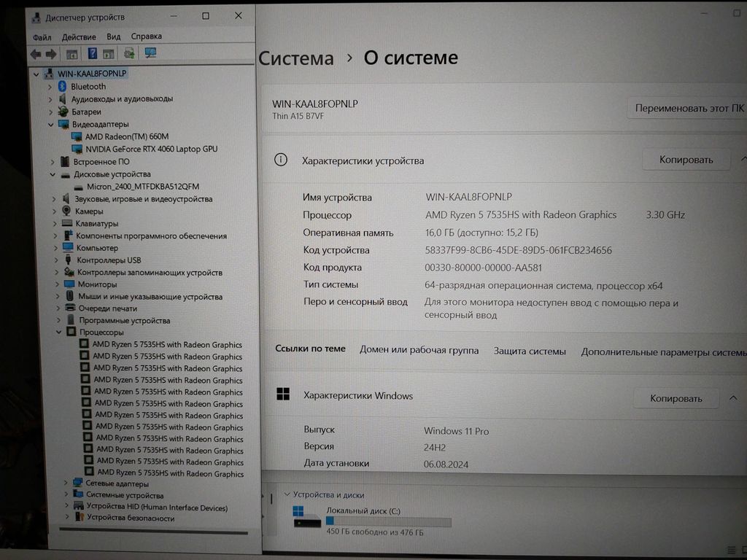Click the RAM value "16,0 ГБ (доступно: 15,2 ГБ)"
Screen dimensions: 747x560
[481, 233]
